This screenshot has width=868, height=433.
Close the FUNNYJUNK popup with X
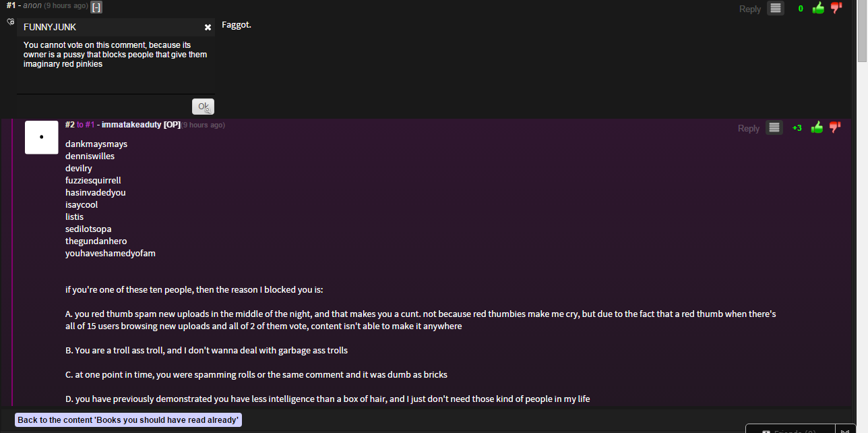pos(208,28)
